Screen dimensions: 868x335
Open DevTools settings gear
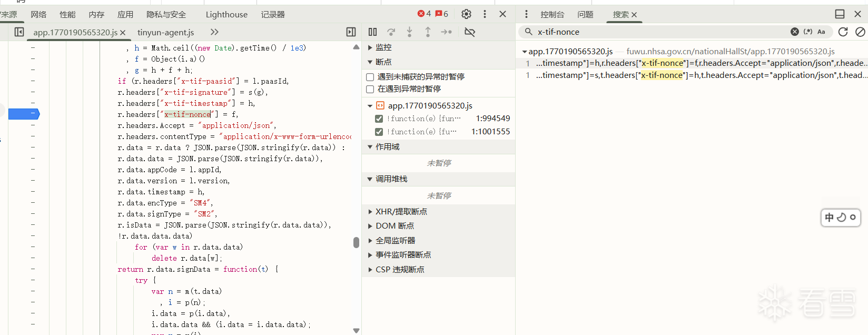point(466,14)
